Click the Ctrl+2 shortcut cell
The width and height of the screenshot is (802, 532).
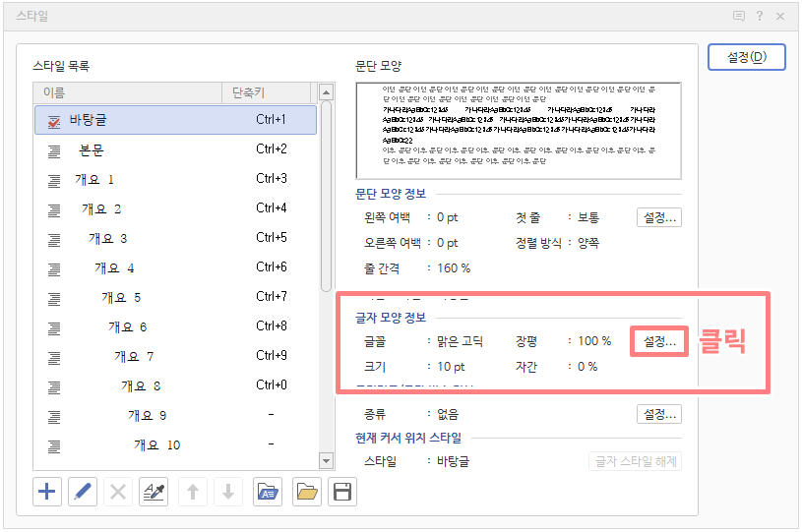tap(272, 148)
